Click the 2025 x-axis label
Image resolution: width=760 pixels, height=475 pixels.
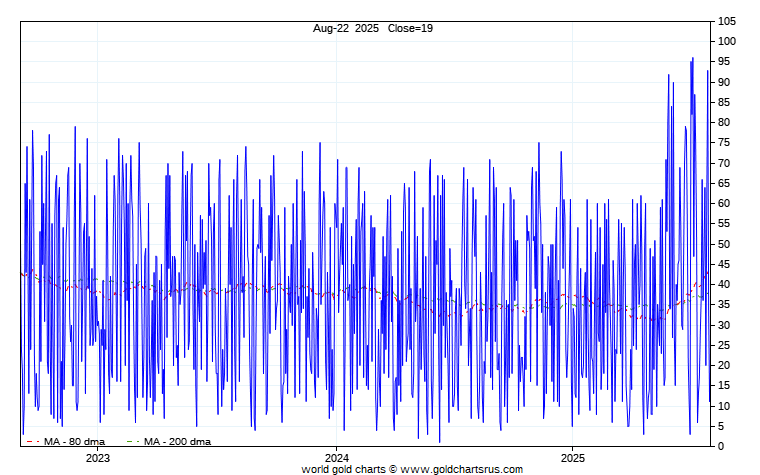click(x=573, y=458)
